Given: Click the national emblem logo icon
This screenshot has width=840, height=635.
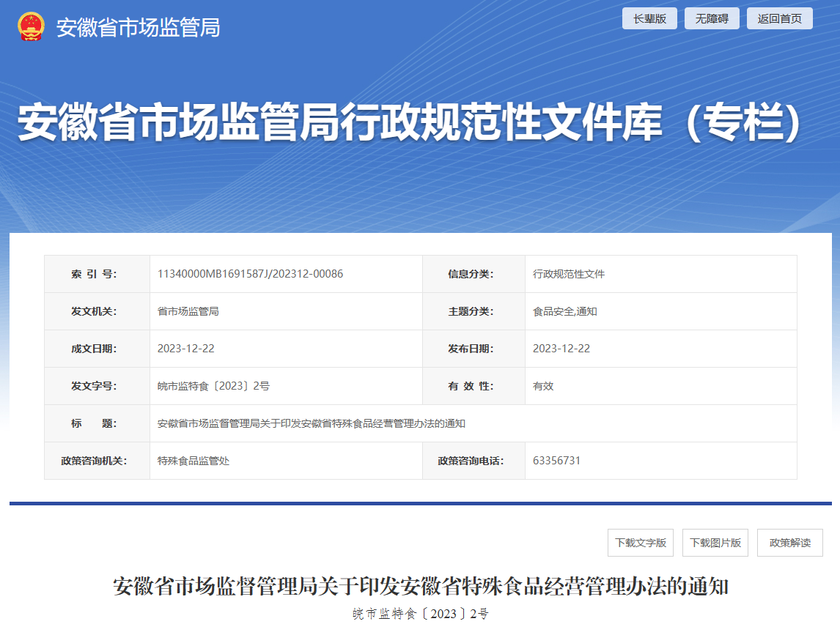Looking at the screenshot, I should [31, 27].
